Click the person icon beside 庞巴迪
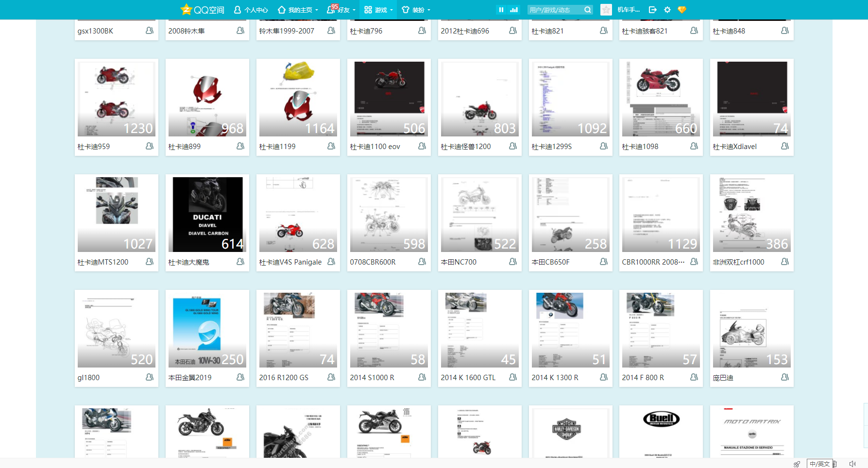This screenshot has width=868, height=468. (785, 377)
